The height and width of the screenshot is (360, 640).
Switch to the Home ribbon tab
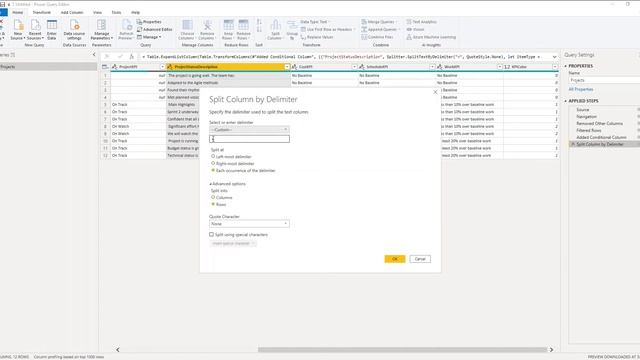click(18, 13)
